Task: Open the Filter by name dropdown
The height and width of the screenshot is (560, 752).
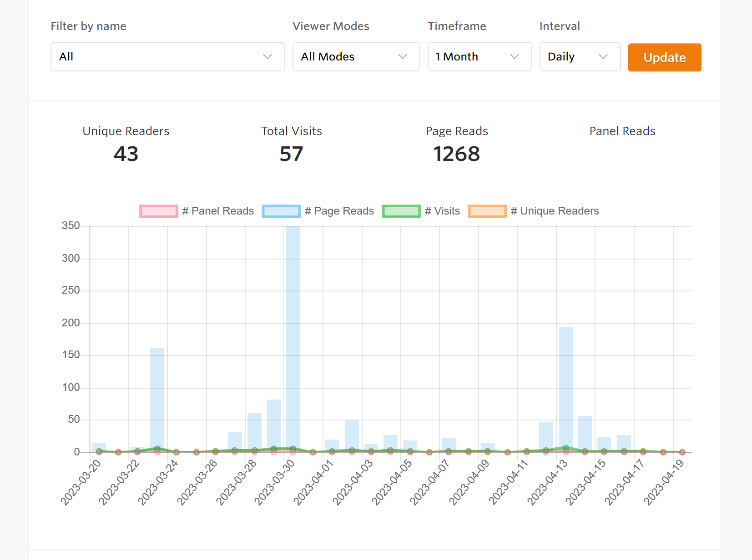Action: pos(167,57)
